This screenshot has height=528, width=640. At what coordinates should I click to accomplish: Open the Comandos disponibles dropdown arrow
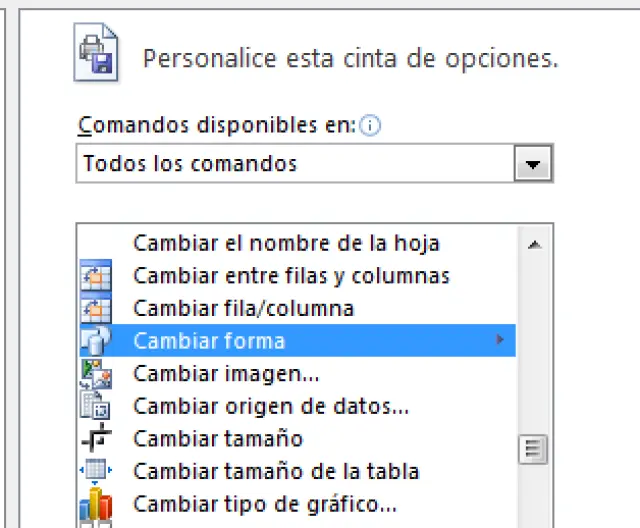[x=534, y=163]
